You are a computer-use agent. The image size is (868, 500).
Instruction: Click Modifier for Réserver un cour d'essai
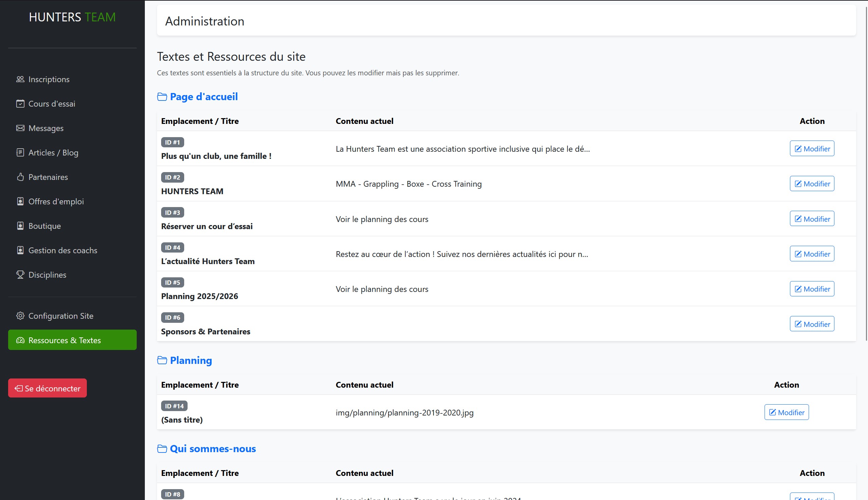[812, 219]
